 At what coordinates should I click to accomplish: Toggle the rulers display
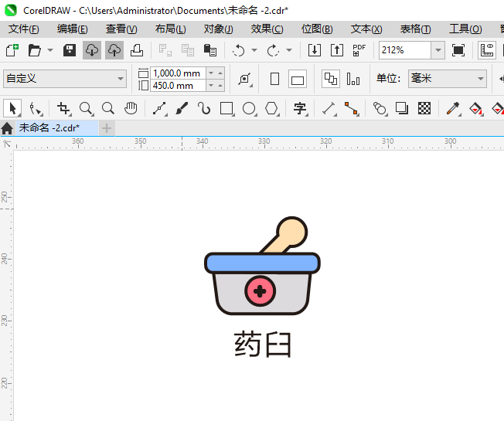click(x=487, y=50)
